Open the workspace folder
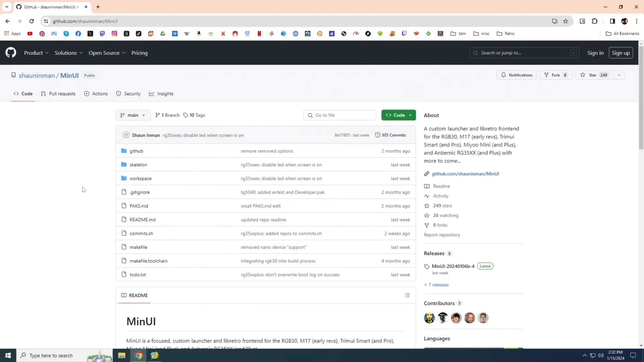The image size is (644, 362). pyautogui.click(x=141, y=179)
